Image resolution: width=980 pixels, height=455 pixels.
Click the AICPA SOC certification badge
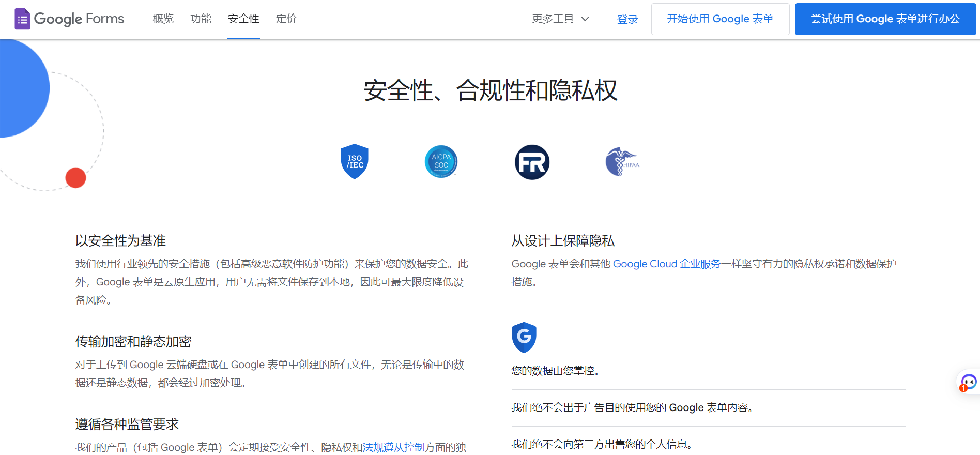point(441,162)
